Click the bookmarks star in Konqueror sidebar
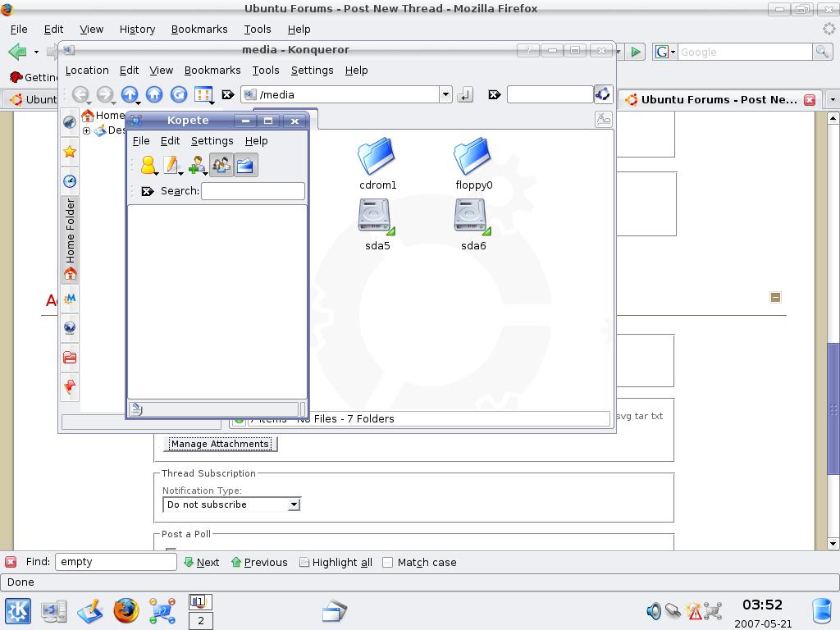This screenshot has height=630, width=840. pos(70,152)
